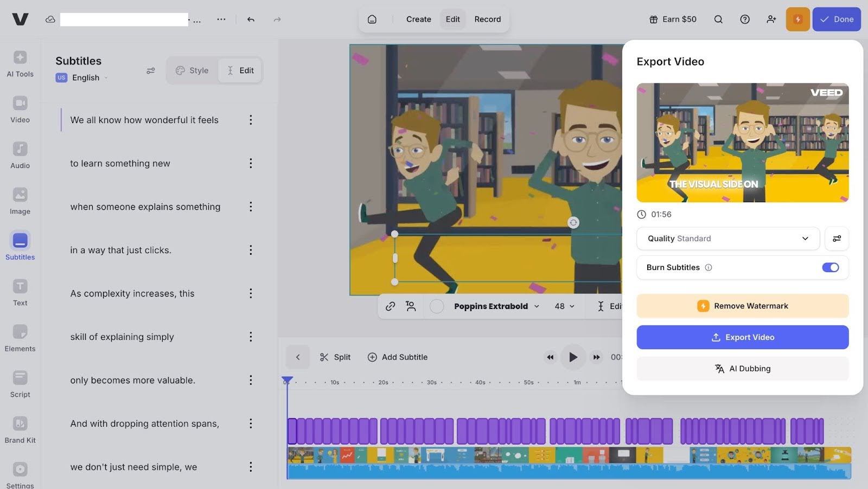Open AI Tools in the sidebar

20,63
